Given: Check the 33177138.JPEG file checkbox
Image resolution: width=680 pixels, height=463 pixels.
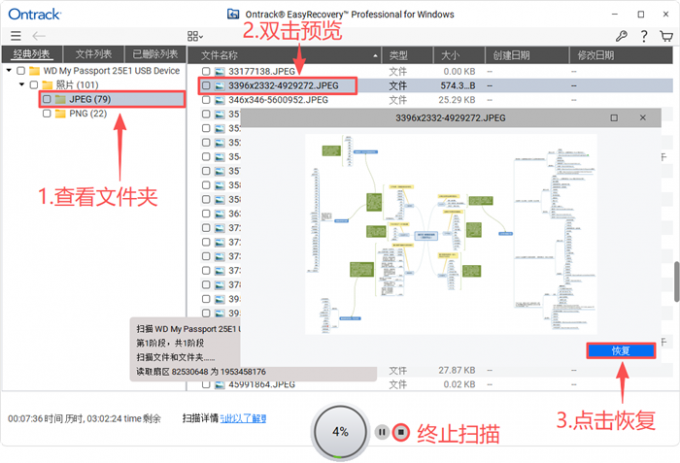Looking at the screenshot, I should (206, 71).
